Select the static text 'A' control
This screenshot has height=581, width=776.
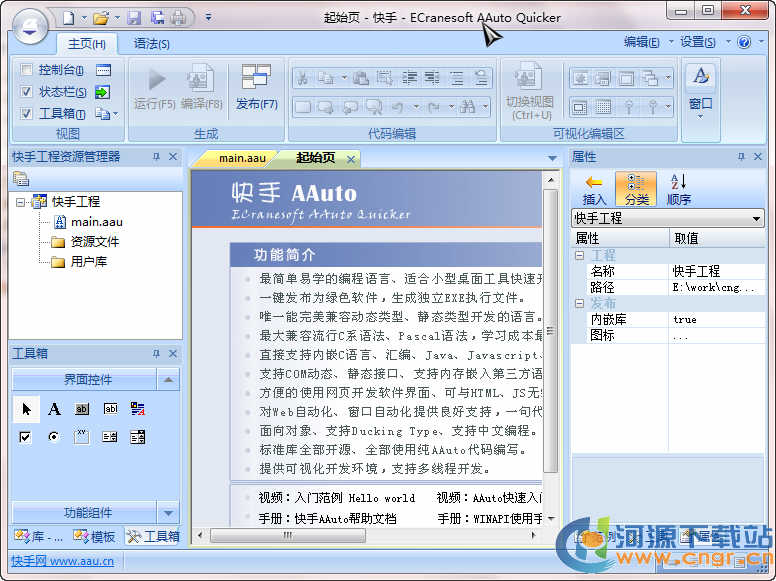pos(54,409)
